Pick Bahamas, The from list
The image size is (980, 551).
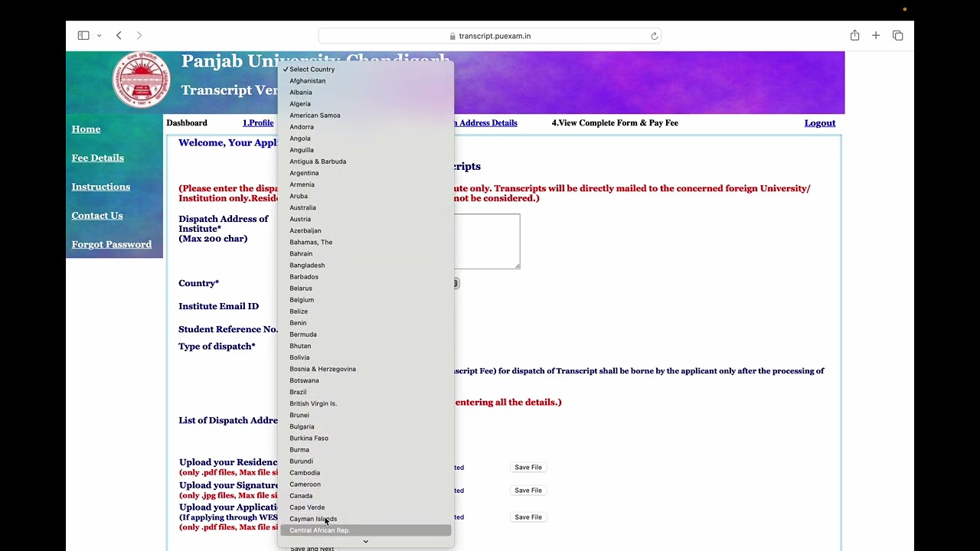[x=365, y=242]
